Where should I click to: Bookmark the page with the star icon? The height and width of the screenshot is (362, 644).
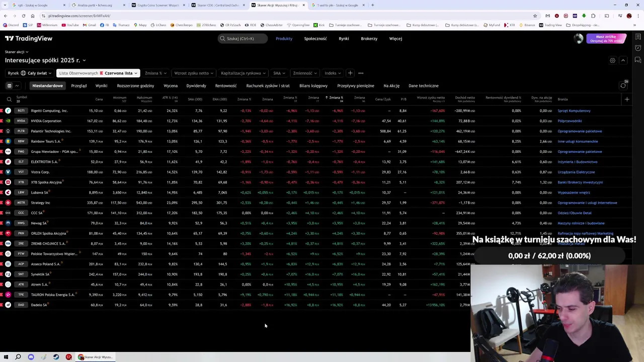click(x=535, y=16)
